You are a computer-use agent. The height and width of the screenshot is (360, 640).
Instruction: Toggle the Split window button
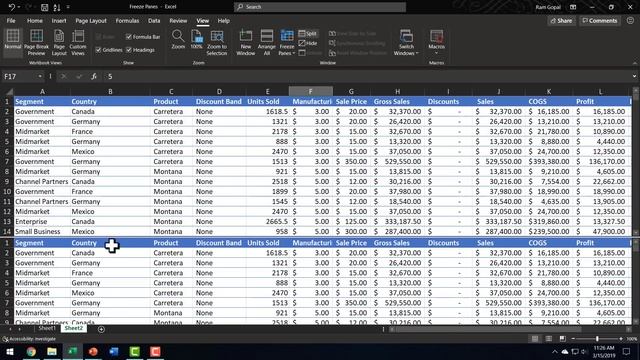[x=308, y=33]
